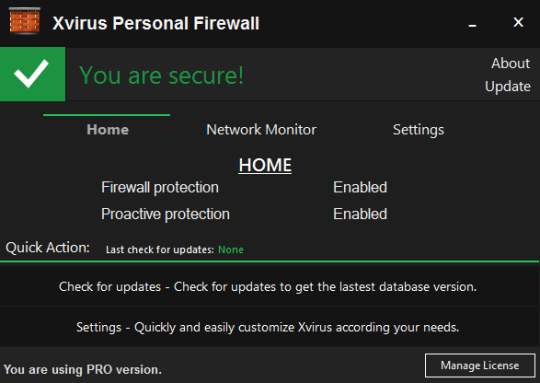Screen dimensions: 540x383
Task: Click the brick wall firewall logo icon
Action: point(24,21)
